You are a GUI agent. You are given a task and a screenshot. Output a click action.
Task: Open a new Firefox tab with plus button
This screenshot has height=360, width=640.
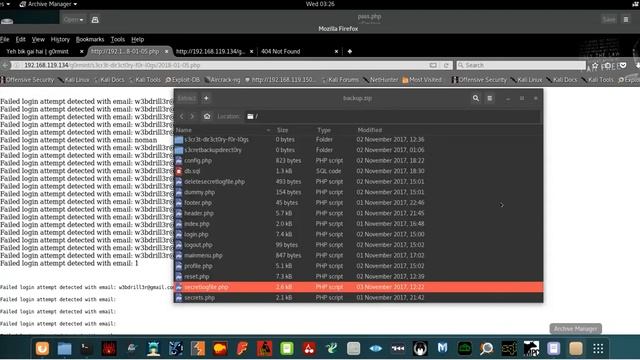coord(350,51)
